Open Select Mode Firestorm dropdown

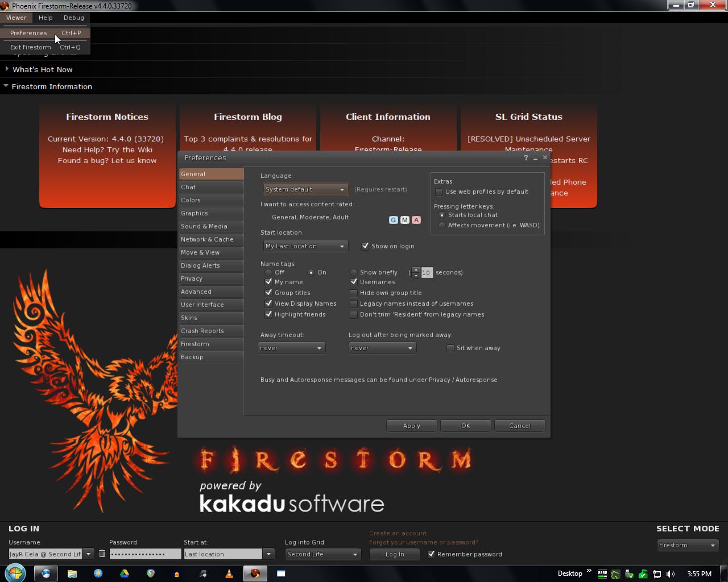tap(688, 545)
